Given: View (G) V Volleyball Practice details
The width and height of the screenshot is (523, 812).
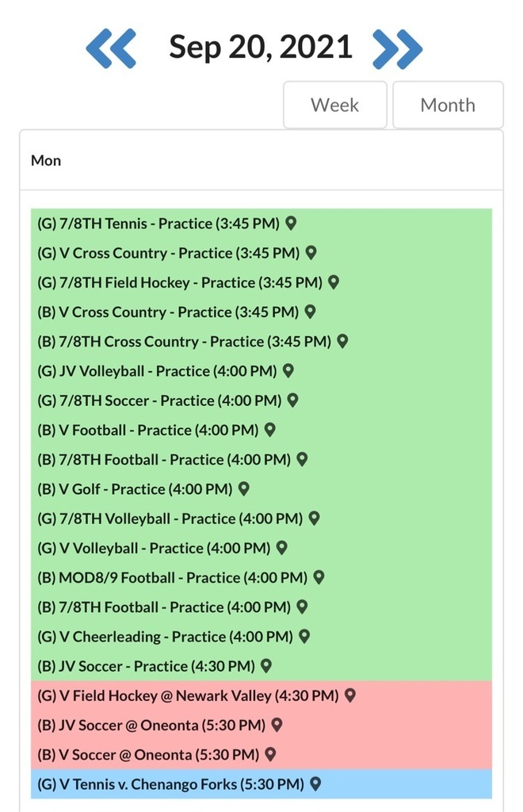Looking at the screenshot, I should click(x=154, y=548).
